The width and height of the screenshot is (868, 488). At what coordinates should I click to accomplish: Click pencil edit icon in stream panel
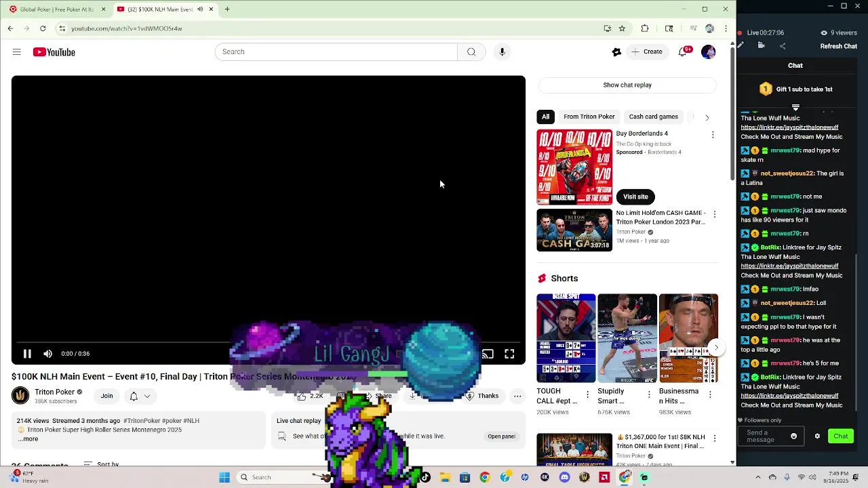(741, 46)
